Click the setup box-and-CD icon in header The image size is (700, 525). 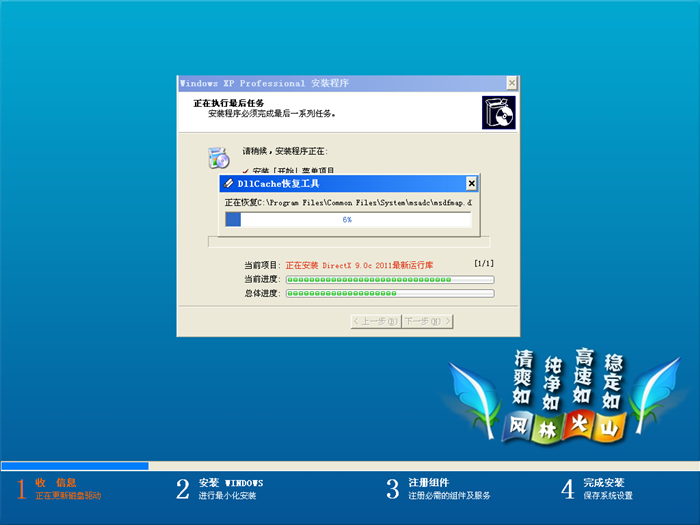tap(496, 111)
